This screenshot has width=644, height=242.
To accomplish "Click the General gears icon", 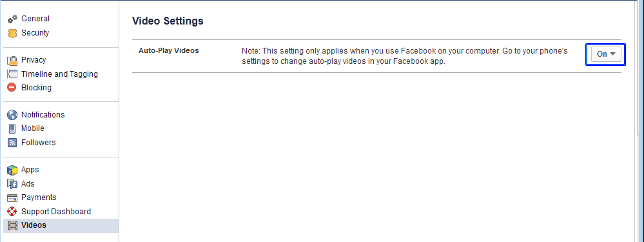I will [x=12, y=19].
